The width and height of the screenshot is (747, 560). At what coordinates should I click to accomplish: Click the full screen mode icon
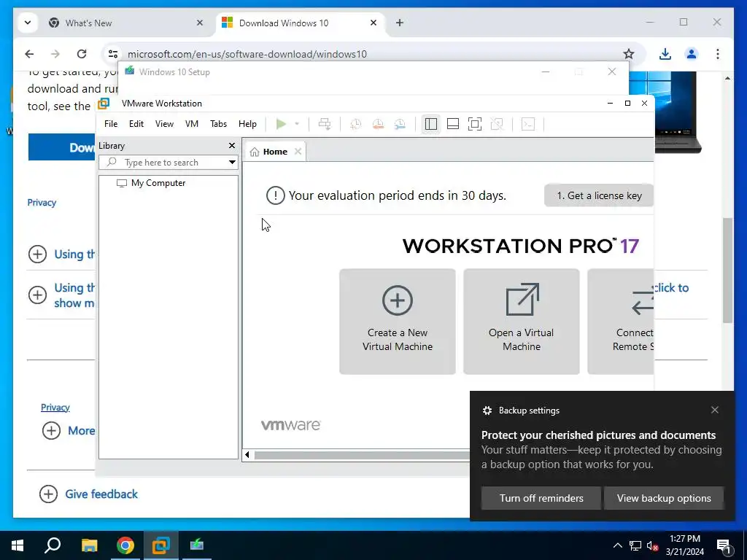pos(474,124)
